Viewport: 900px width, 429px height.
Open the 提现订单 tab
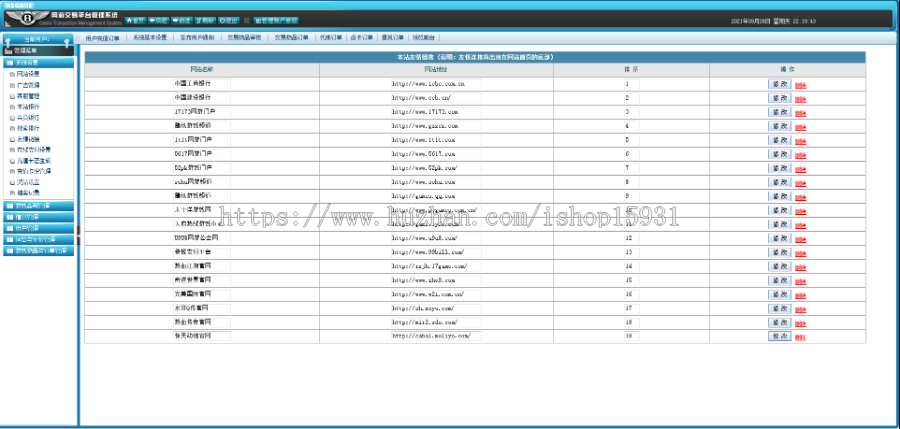click(393, 38)
